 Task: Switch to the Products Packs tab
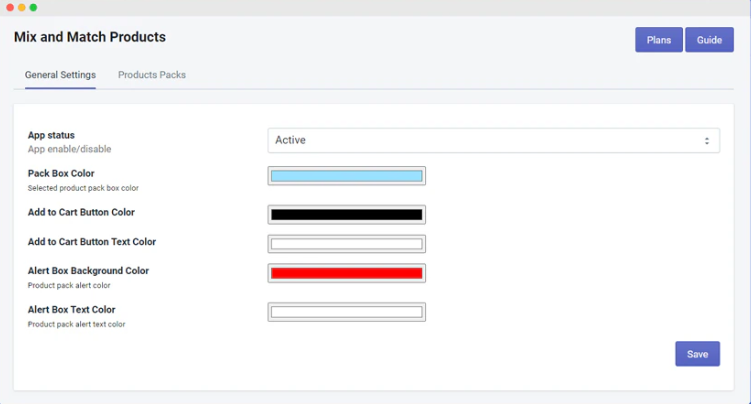(x=152, y=75)
